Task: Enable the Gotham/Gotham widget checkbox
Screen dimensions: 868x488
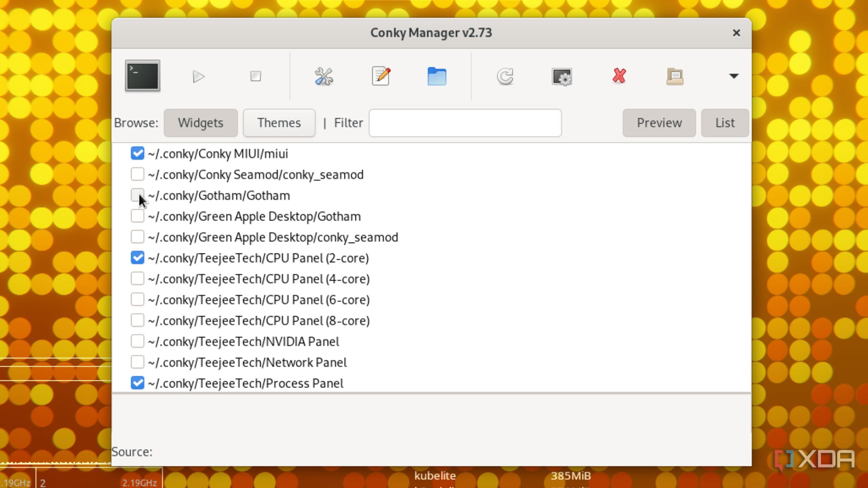Action: 137,195
